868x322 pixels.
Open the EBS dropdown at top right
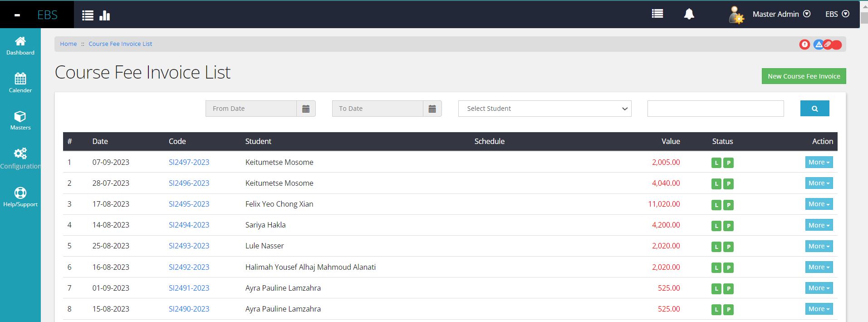click(837, 14)
